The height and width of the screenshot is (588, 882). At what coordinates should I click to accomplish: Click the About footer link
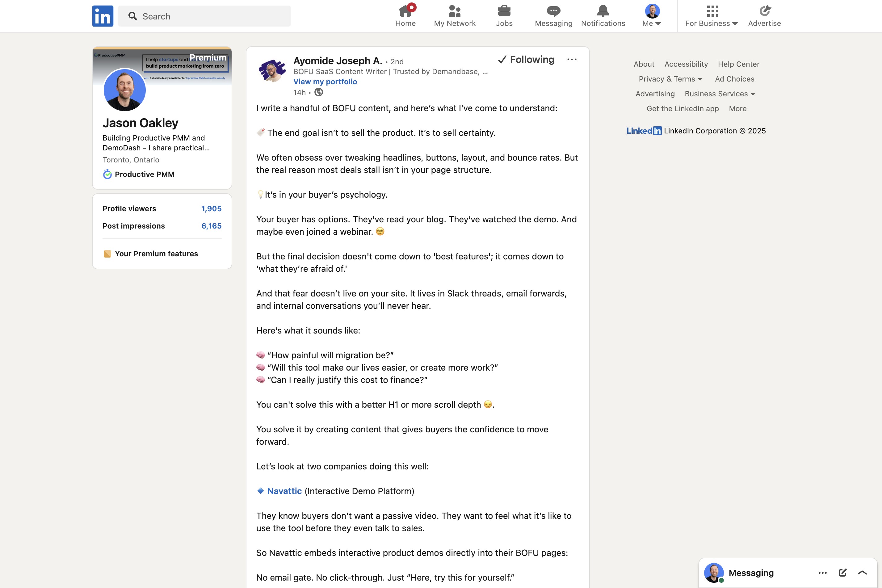tap(644, 64)
